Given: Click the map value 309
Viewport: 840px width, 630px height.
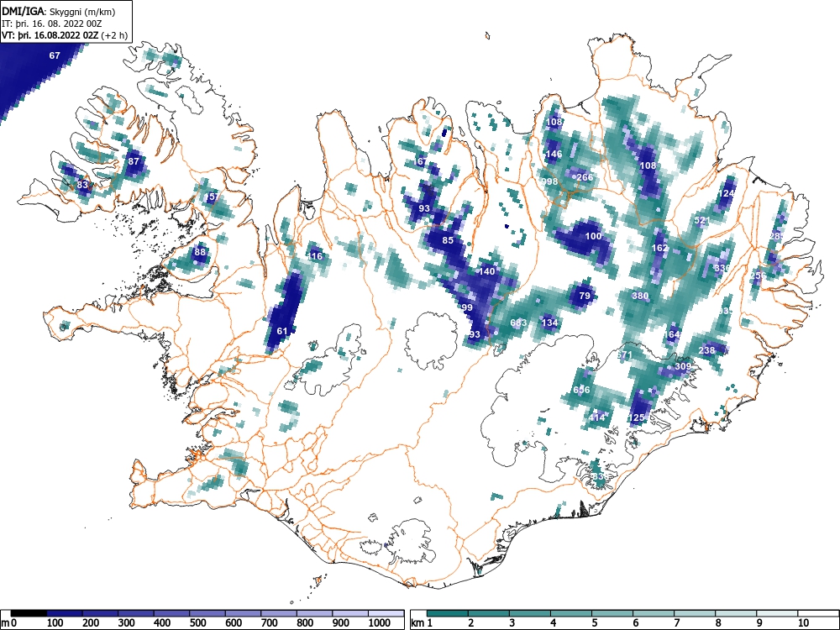Looking at the screenshot, I should click(x=682, y=366).
